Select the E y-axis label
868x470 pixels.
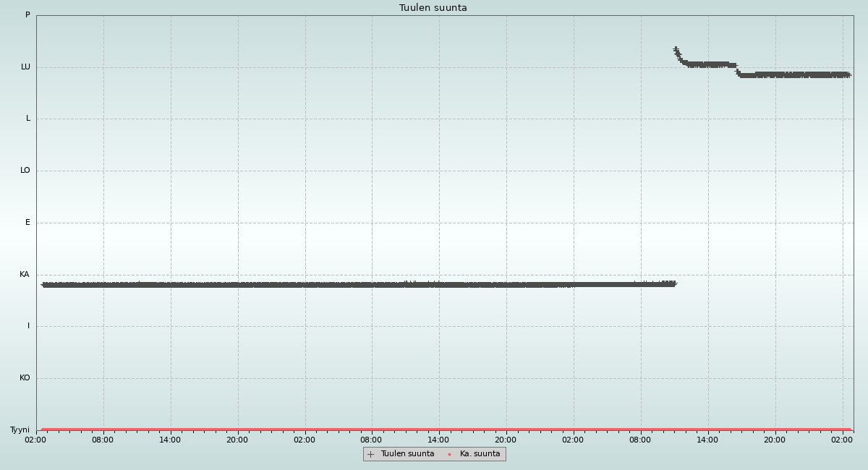(27, 223)
